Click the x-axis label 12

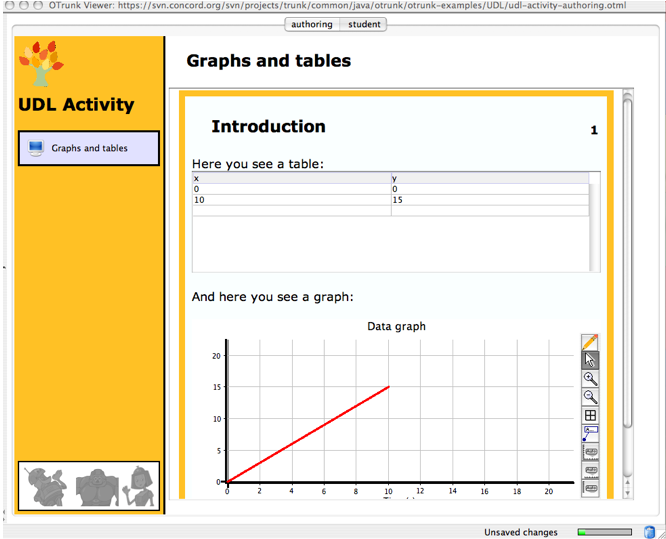click(420, 491)
